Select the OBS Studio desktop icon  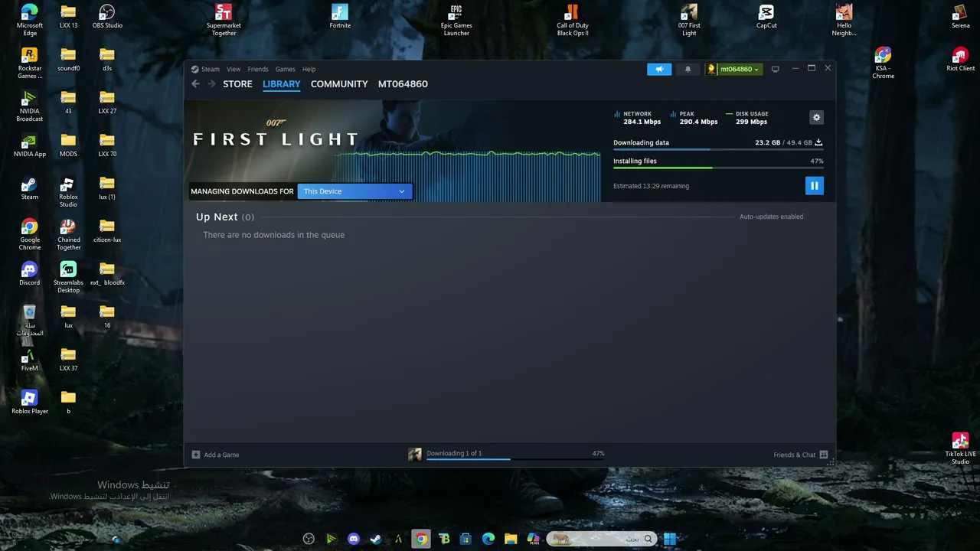107,16
